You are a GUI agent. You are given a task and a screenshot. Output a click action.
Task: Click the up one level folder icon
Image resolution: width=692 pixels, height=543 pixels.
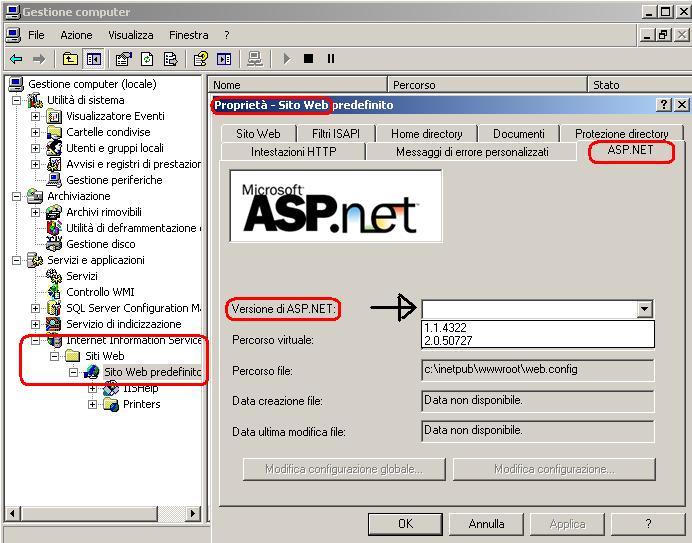(x=70, y=59)
